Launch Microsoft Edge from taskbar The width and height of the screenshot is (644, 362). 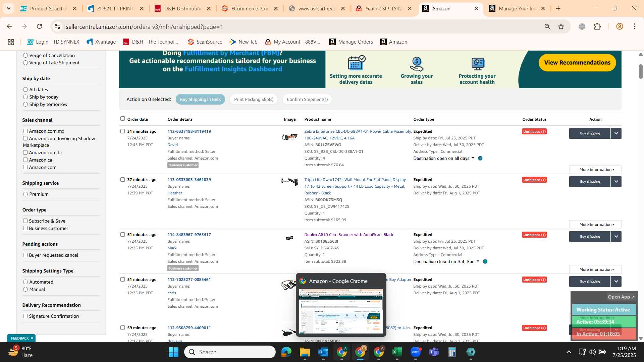click(x=286, y=352)
